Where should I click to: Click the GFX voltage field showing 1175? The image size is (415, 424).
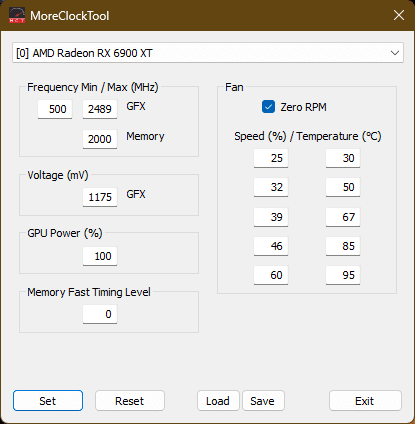pos(100,197)
